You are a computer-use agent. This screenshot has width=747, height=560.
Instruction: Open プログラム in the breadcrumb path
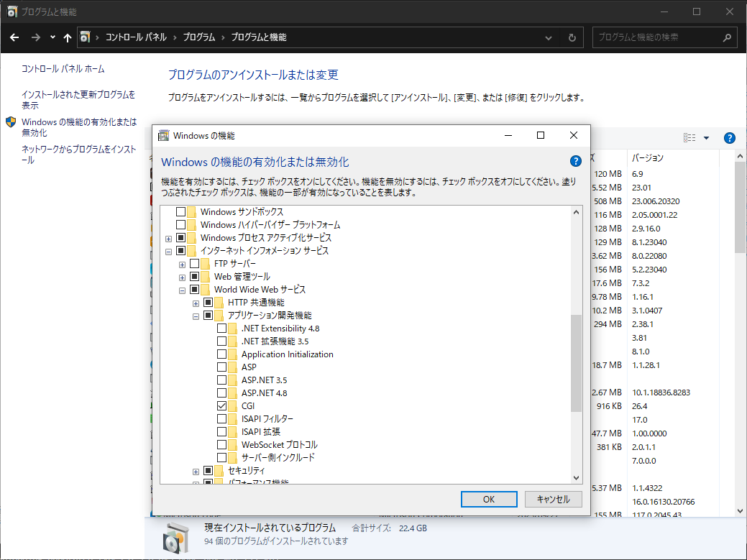point(201,37)
